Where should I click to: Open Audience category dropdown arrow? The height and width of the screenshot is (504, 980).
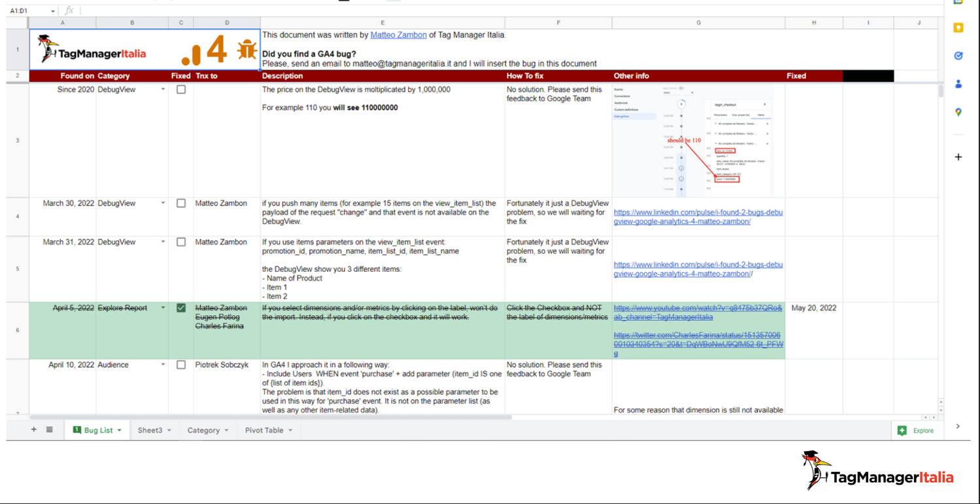[x=163, y=365]
